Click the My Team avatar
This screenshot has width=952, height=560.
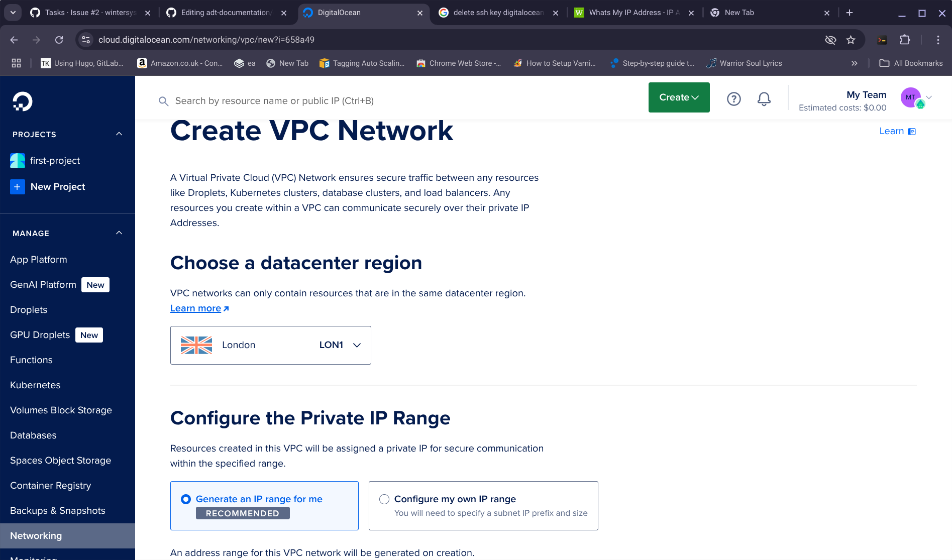911,97
